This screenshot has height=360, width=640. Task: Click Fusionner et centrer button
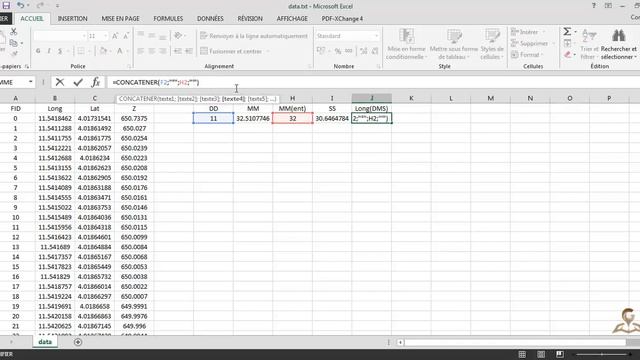[x=231, y=51]
